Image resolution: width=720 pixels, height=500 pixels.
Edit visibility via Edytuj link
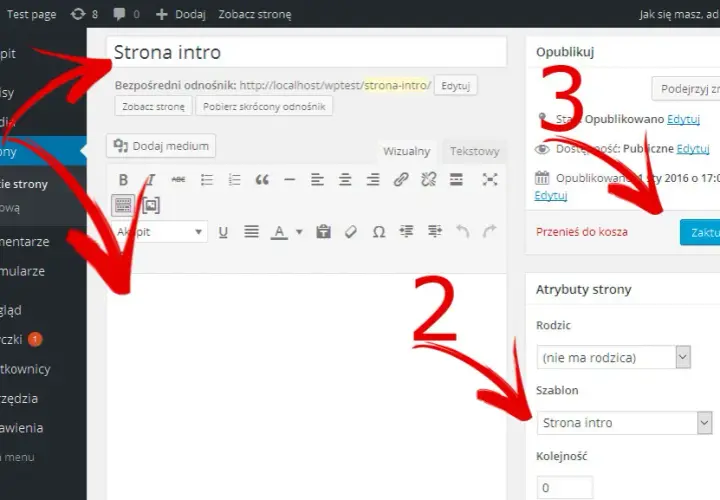tap(693, 149)
